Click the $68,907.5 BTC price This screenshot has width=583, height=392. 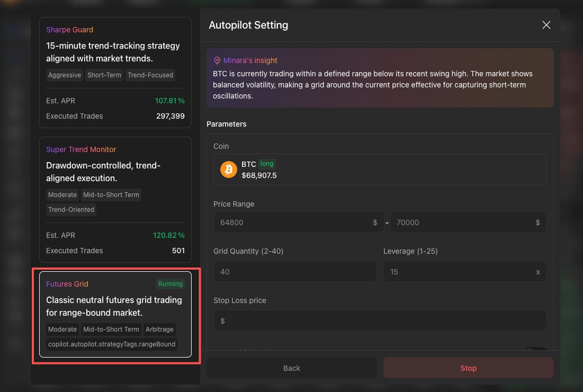click(x=259, y=175)
